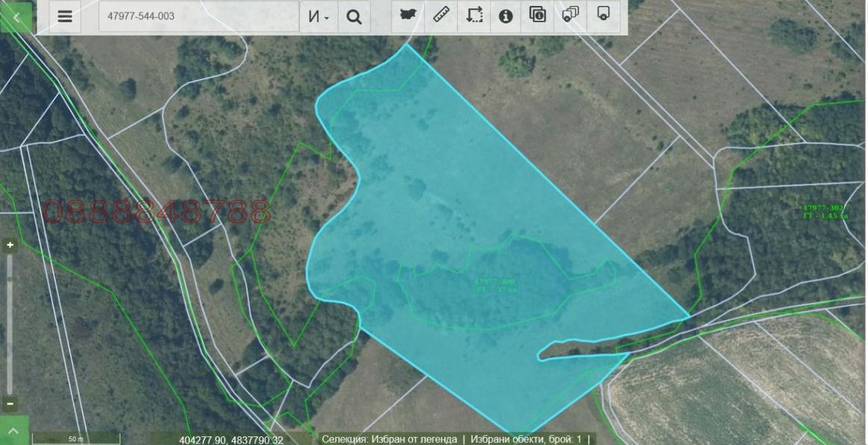Click the green parcel label 47977-300
868x445 pixels.
coord(495,285)
